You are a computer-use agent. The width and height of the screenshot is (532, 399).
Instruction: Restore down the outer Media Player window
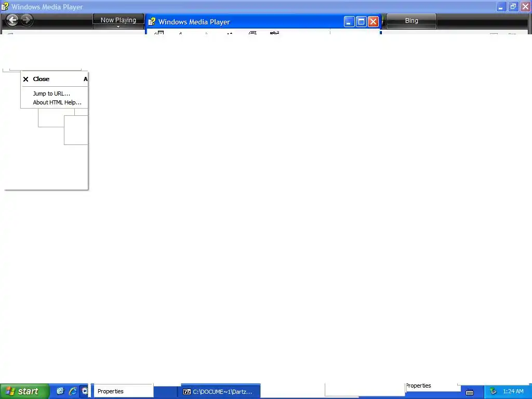513,6
